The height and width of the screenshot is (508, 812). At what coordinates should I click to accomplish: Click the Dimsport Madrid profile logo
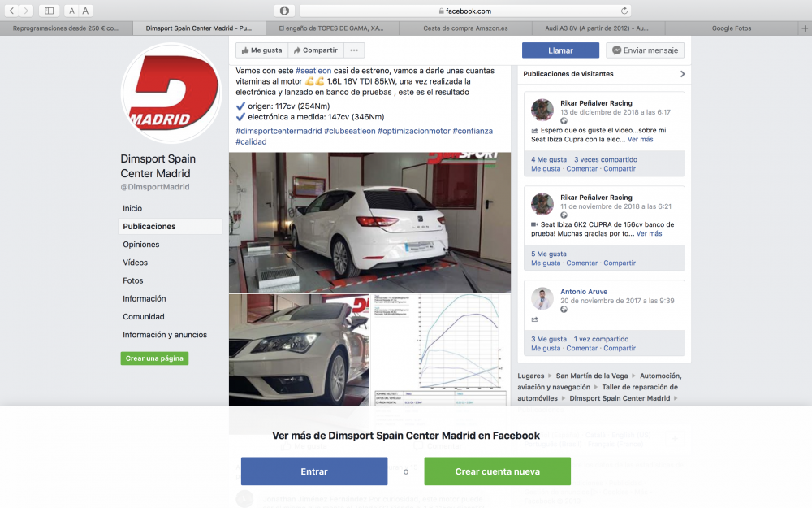click(x=171, y=93)
